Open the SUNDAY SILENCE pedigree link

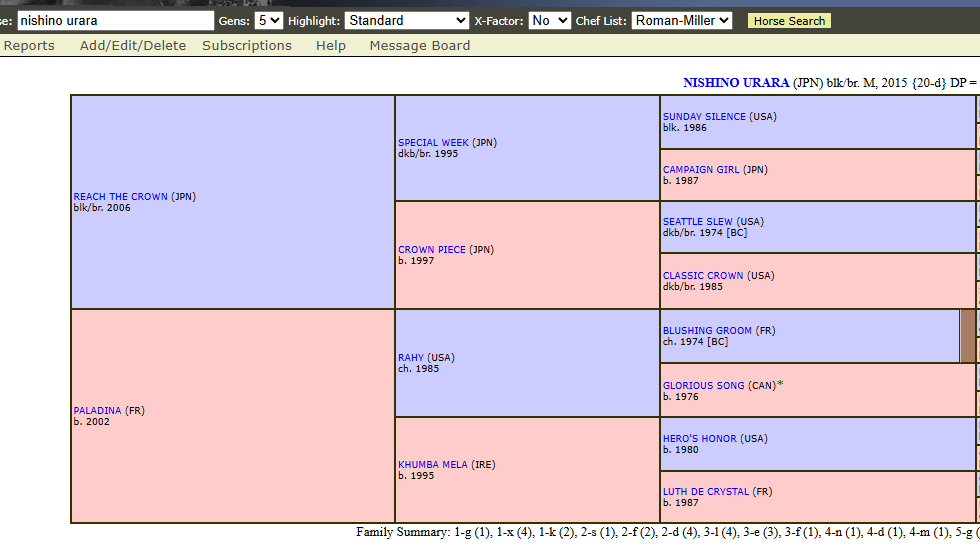click(704, 116)
